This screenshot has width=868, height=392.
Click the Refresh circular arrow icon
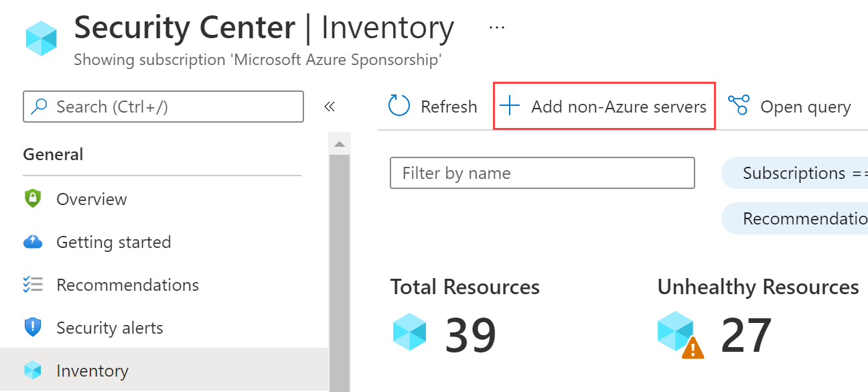399,106
